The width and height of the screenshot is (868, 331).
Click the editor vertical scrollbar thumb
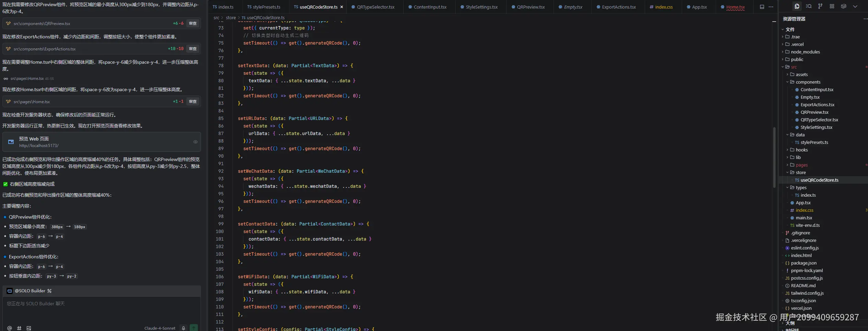tap(774, 158)
